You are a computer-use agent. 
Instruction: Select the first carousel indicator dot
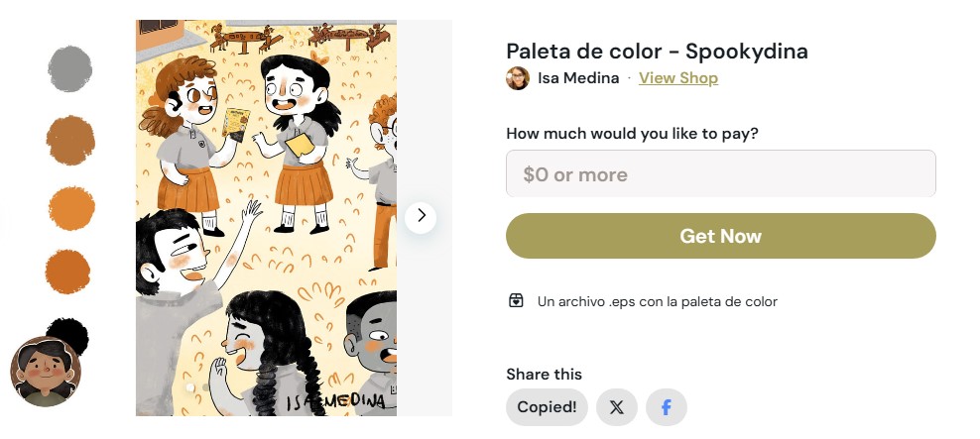[x=189, y=387]
